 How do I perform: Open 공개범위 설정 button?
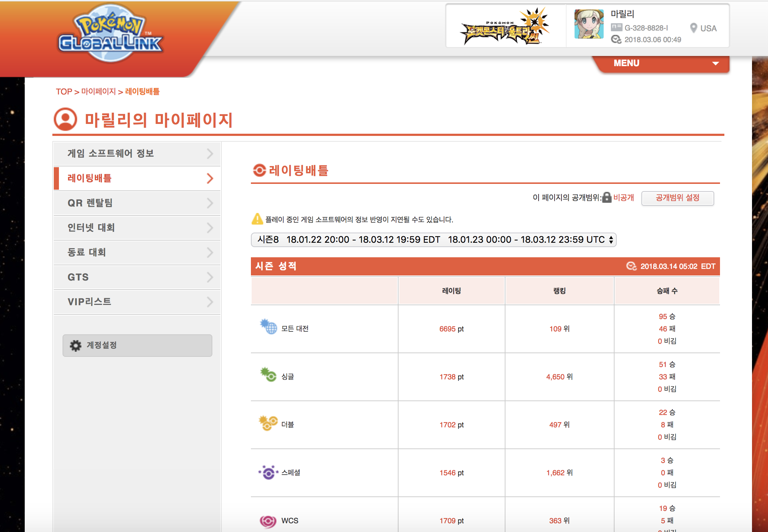pyautogui.click(x=677, y=198)
